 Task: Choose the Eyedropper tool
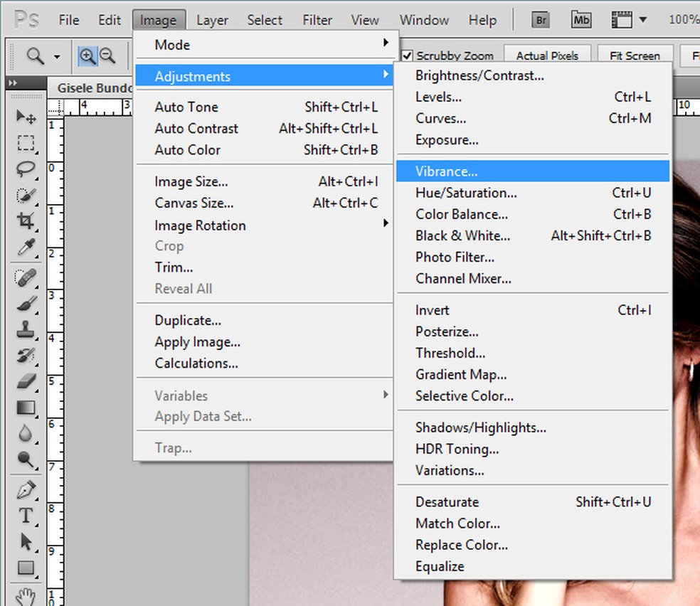pyautogui.click(x=25, y=247)
